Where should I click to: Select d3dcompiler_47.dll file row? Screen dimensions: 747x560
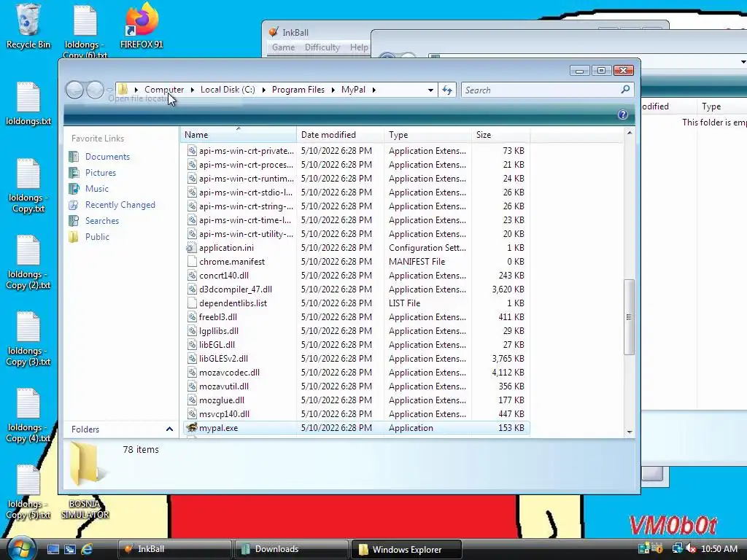pyautogui.click(x=356, y=289)
